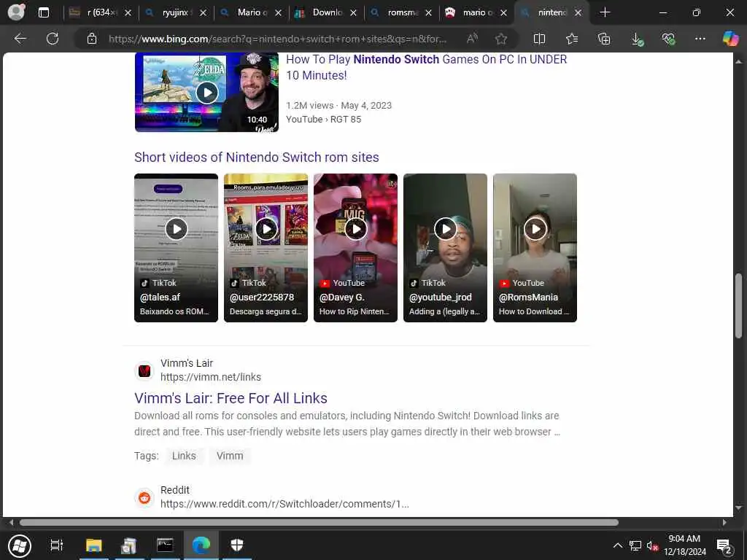Open the terminal app on taskbar
747x560 pixels.
[165, 545]
